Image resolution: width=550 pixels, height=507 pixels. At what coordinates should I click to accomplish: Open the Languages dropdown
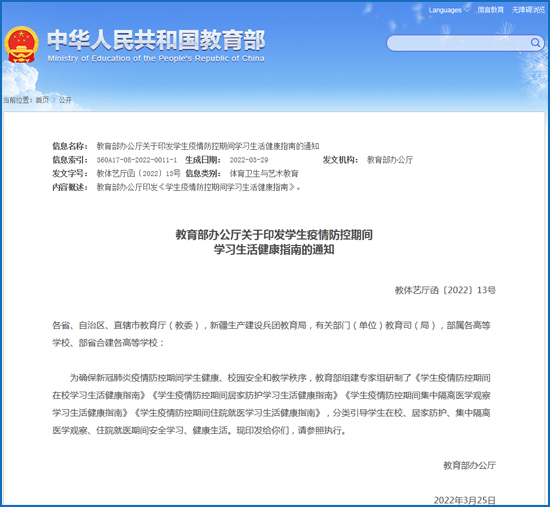pos(449,10)
